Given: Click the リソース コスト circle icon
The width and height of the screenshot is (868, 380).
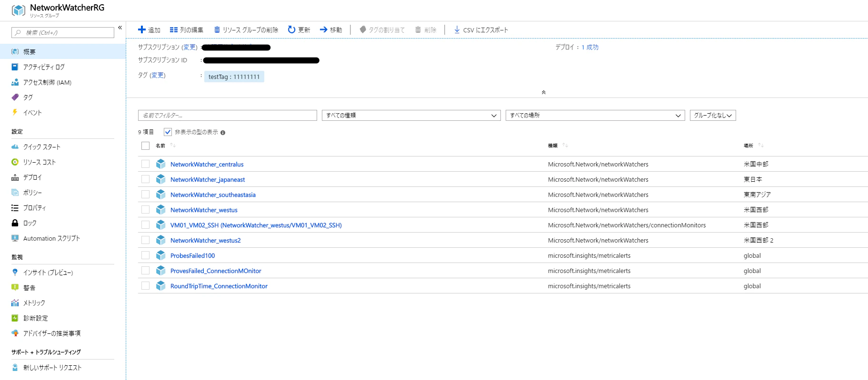Looking at the screenshot, I should pos(15,162).
